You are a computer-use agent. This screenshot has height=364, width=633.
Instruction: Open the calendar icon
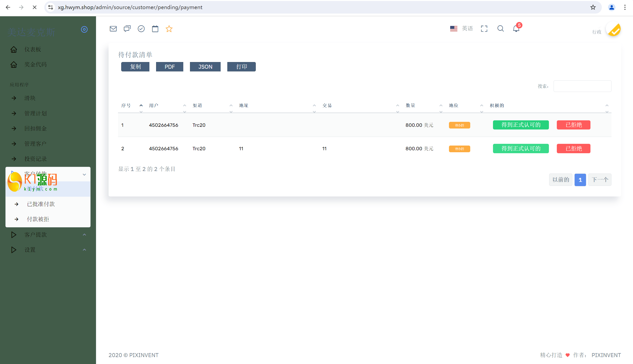(x=155, y=29)
